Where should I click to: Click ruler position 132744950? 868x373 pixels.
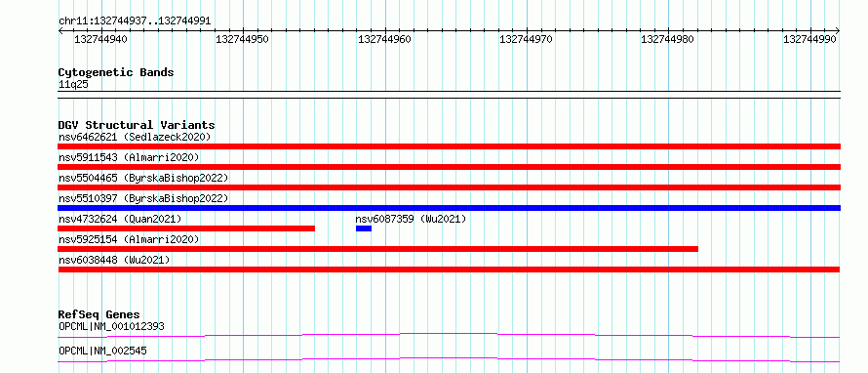point(243,39)
